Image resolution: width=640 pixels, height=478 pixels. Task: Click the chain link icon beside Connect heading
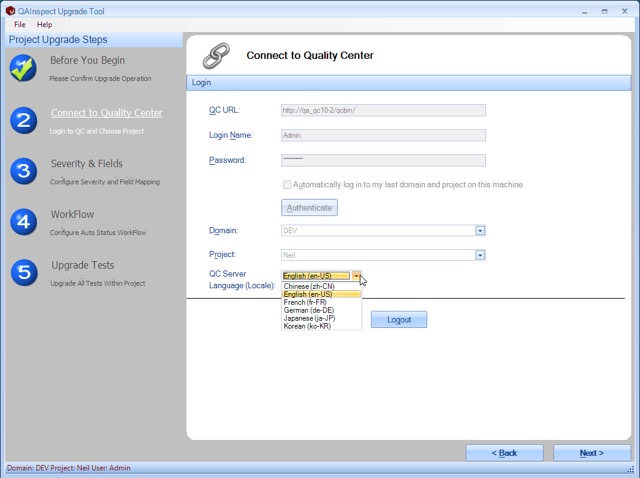216,56
